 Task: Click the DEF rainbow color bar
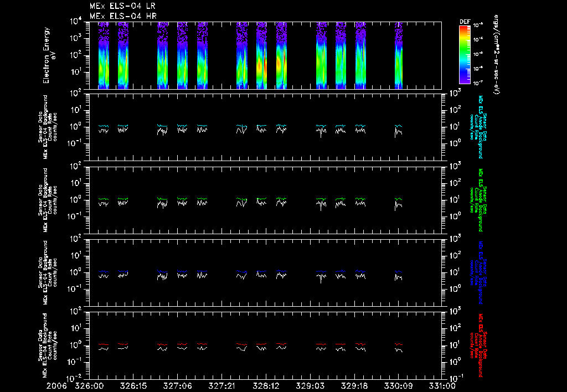click(x=465, y=55)
